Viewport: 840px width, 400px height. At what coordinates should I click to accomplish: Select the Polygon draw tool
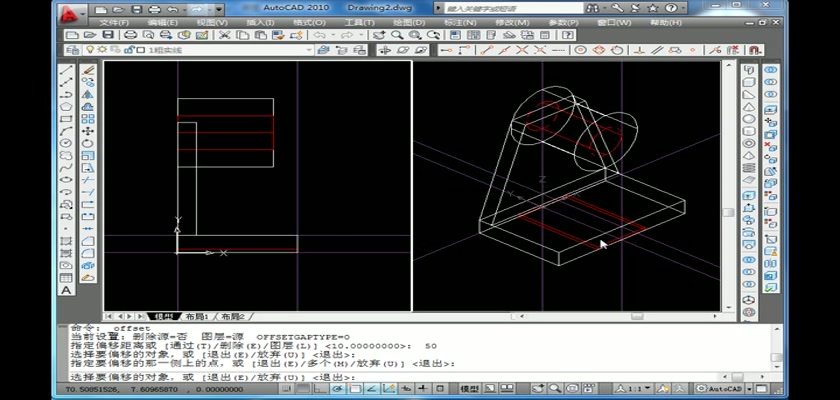click(x=66, y=106)
